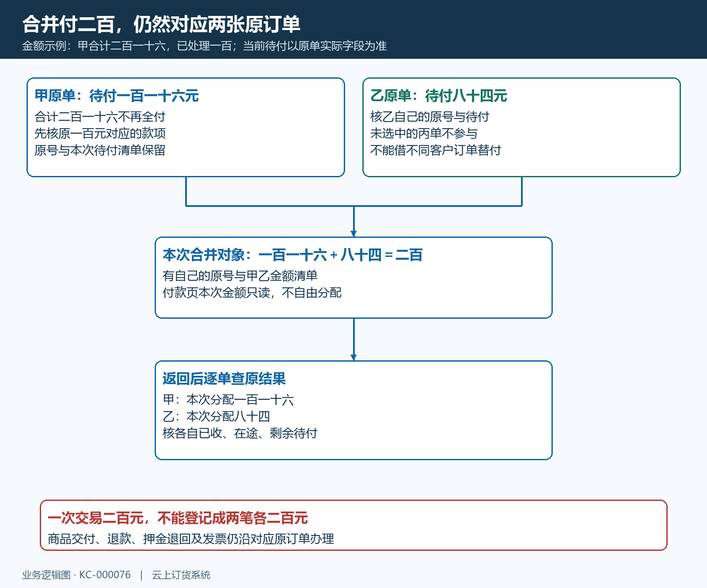Select heading 本次合并对象：一百一十六 + 八十四 = 二百
Viewport: 707px width, 588px height.
coord(293,255)
